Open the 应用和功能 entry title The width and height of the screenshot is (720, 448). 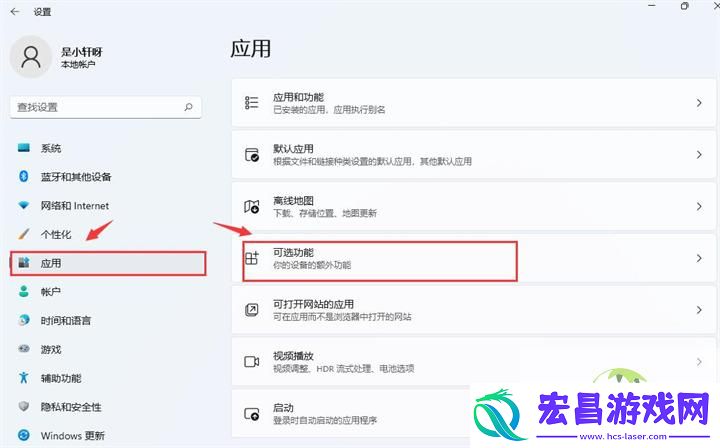click(298, 97)
